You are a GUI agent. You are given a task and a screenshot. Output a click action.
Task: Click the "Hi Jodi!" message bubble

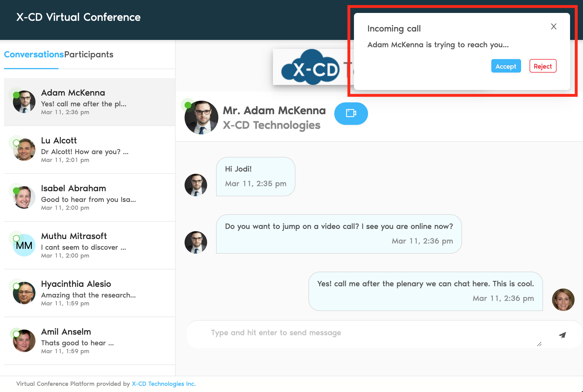click(x=255, y=176)
